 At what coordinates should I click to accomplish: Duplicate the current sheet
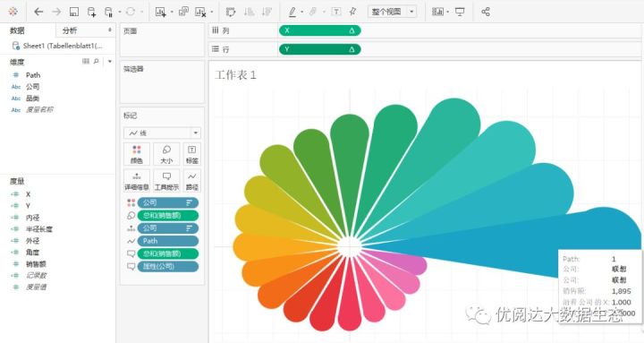pyautogui.click(x=183, y=12)
